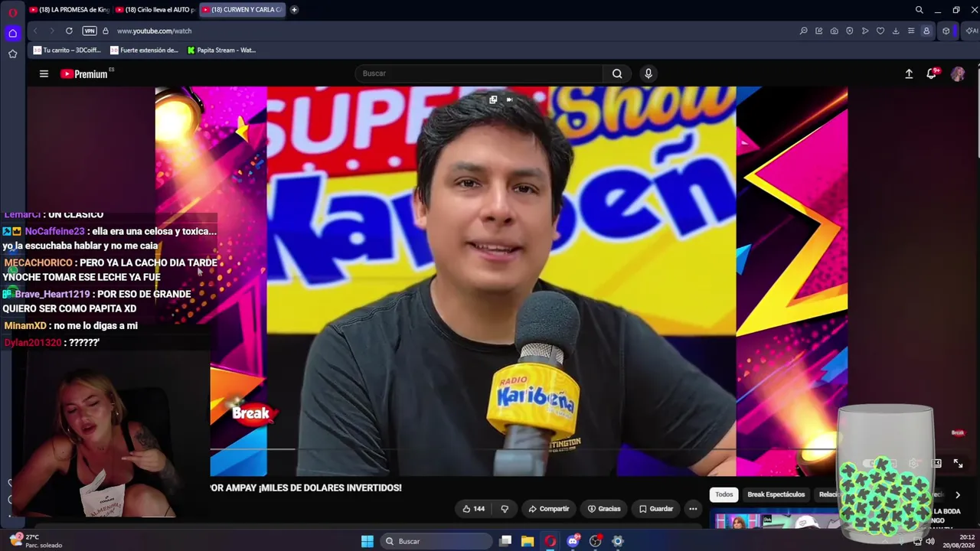This screenshot has width=980, height=551.
Task: Open File Explorer from the taskbar
Action: pos(528,541)
